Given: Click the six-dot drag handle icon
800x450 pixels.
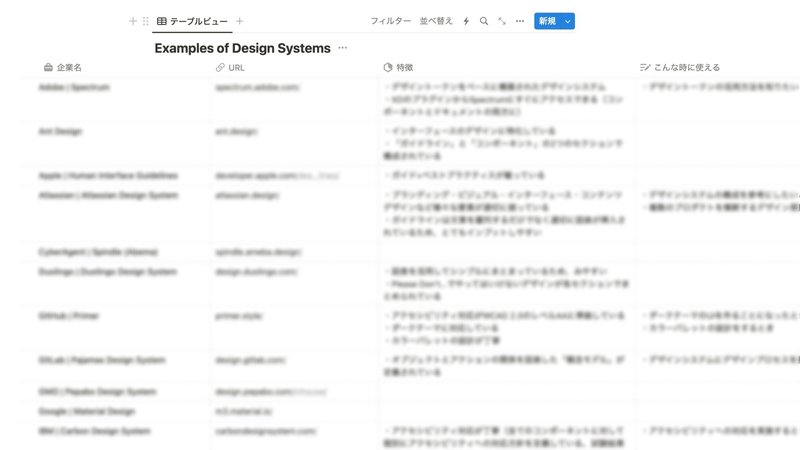Looking at the screenshot, I should pos(145,21).
